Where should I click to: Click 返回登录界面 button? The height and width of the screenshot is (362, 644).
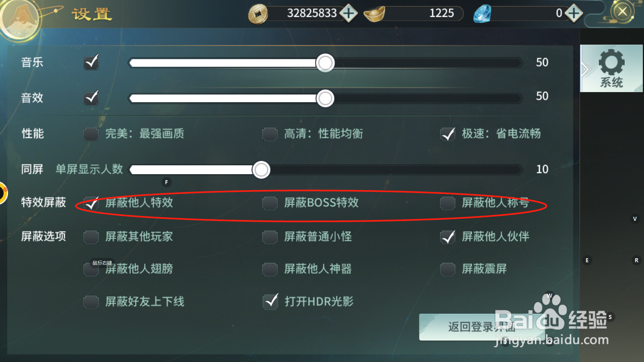(482, 327)
